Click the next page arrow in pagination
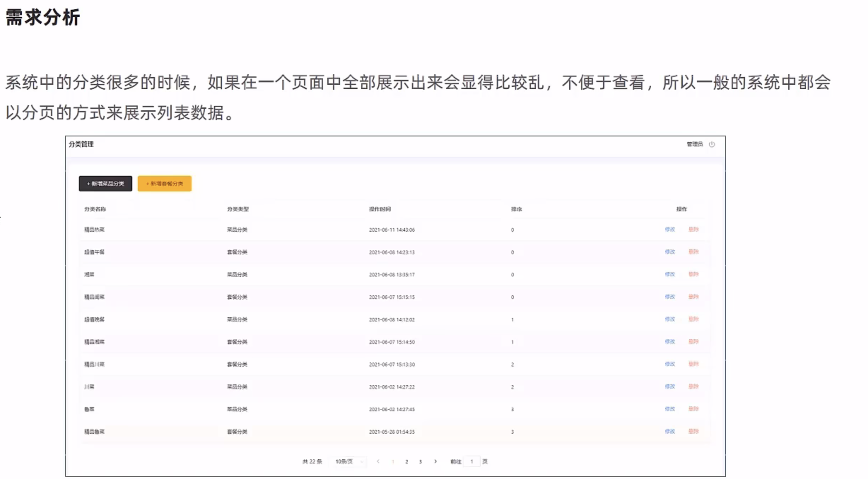This screenshot has height=479, width=868. [435, 461]
